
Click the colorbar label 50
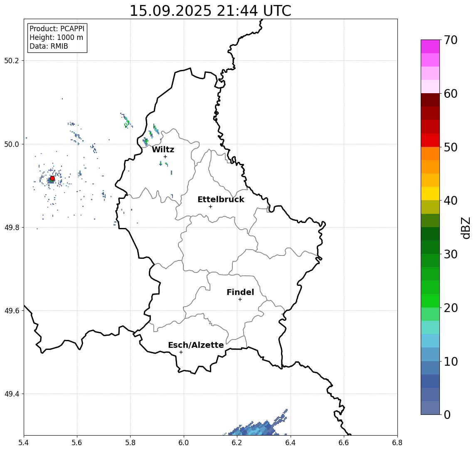[x=451, y=147]
